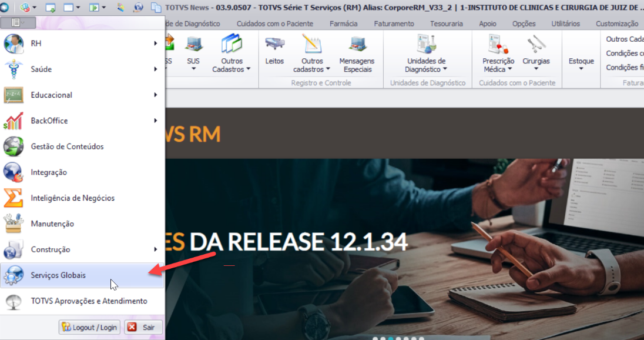
Task: Expand the Educacional submenu arrow
Action: 155,95
